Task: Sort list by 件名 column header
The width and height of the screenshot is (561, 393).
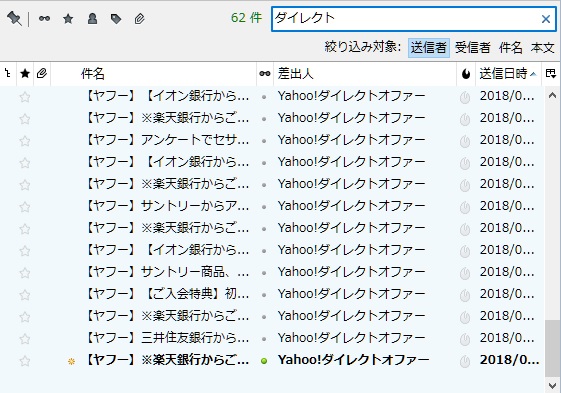Action: click(x=153, y=74)
